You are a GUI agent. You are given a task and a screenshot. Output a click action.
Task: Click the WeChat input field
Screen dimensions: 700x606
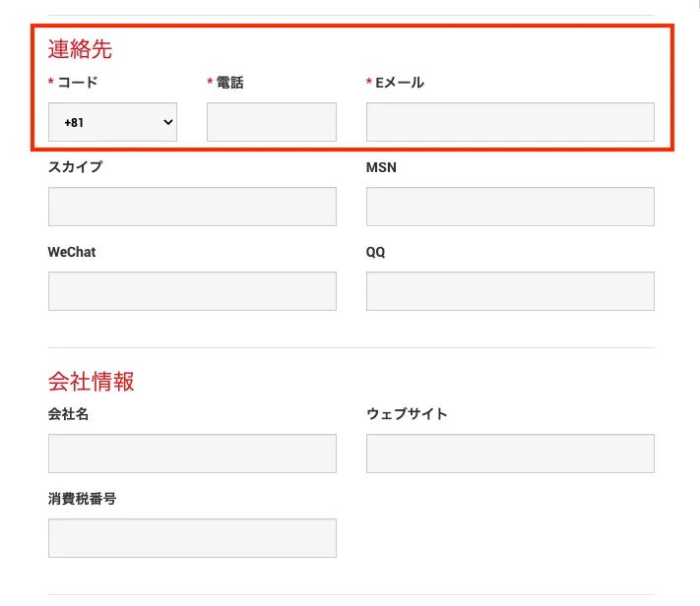[192, 291]
